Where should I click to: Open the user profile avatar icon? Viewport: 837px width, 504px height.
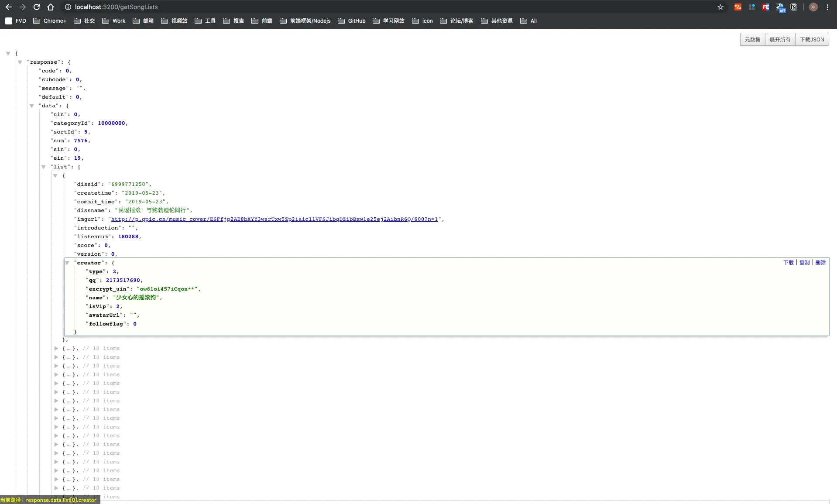tap(813, 7)
